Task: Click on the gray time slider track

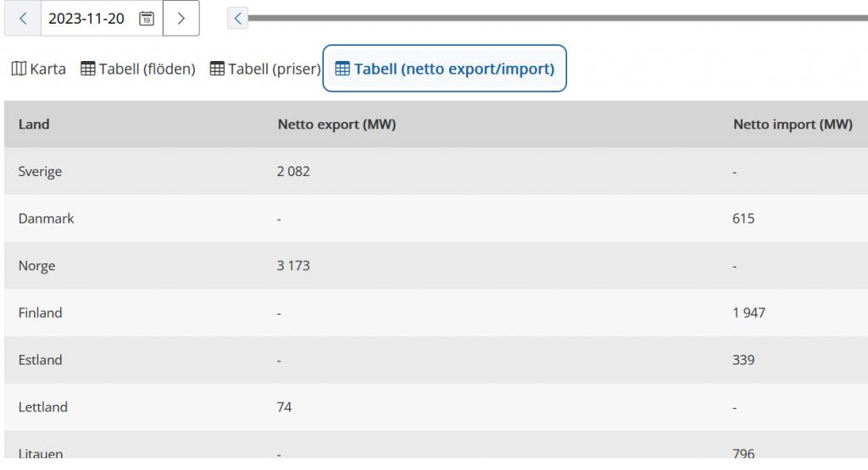Action: 551,18
